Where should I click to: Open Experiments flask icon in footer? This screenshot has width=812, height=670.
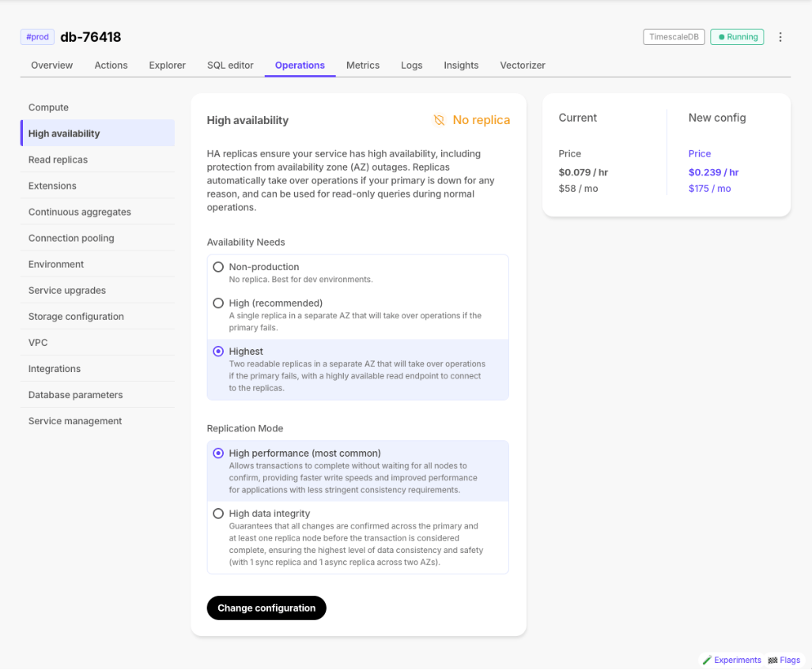tap(707, 661)
